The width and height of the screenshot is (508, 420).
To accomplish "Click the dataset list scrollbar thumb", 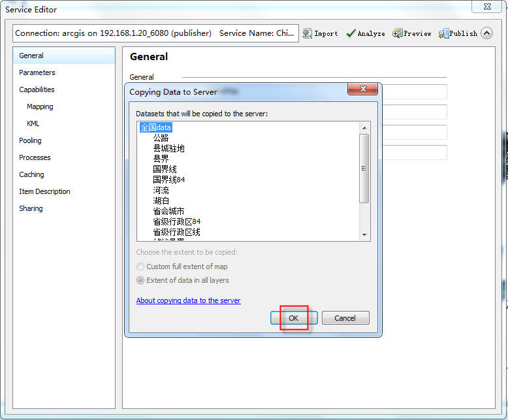I will point(364,169).
